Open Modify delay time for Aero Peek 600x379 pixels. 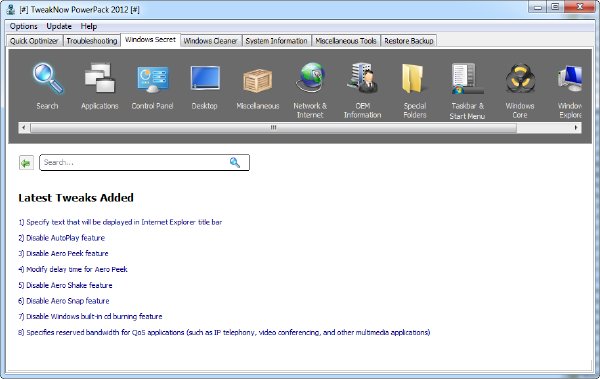(73, 270)
